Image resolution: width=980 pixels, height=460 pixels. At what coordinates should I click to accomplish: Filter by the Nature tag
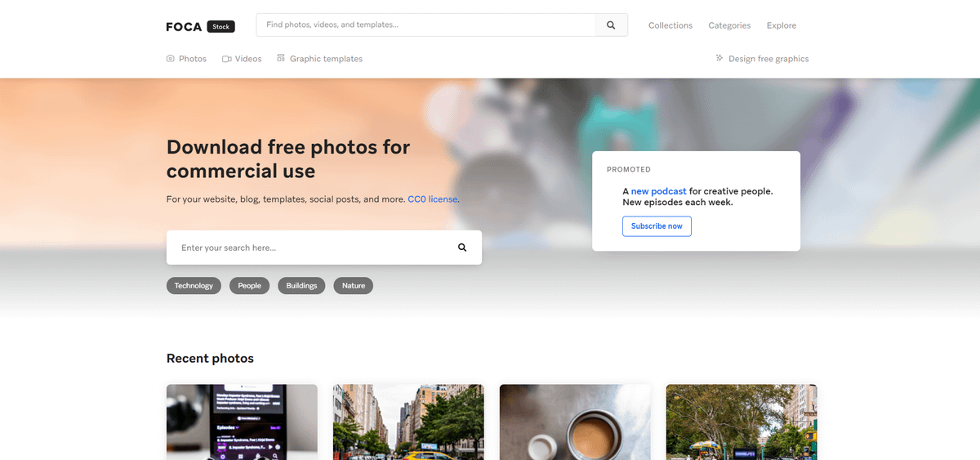point(353,286)
